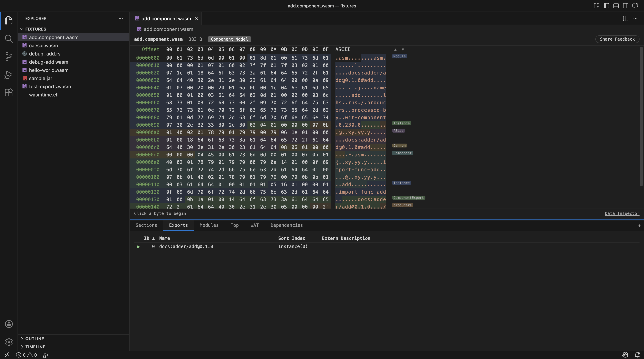Jump to previous section with up arrow
Viewport: 644px width, 359px height.
395,50
